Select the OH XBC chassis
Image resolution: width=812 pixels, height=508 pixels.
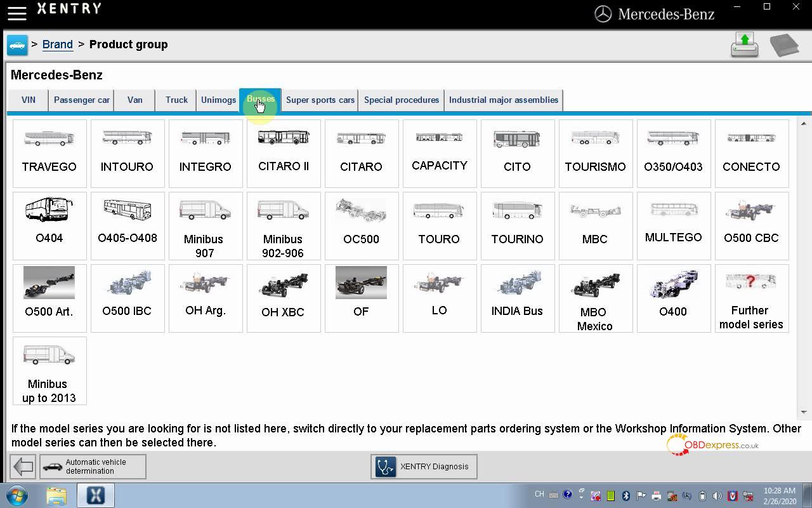[284, 298]
